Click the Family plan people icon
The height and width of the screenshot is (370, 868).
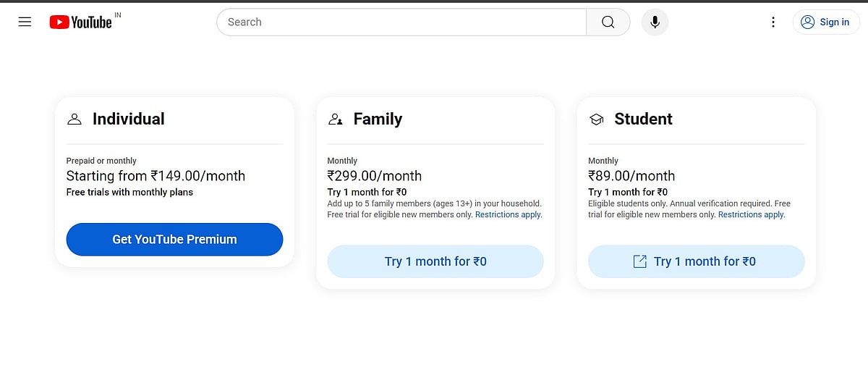[x=335, y=119]
